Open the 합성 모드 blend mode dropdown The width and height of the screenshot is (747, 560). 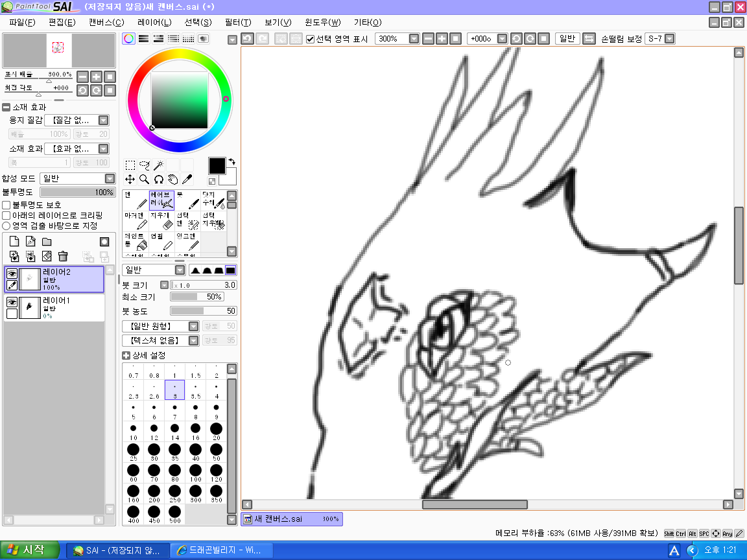click(110, 179)
